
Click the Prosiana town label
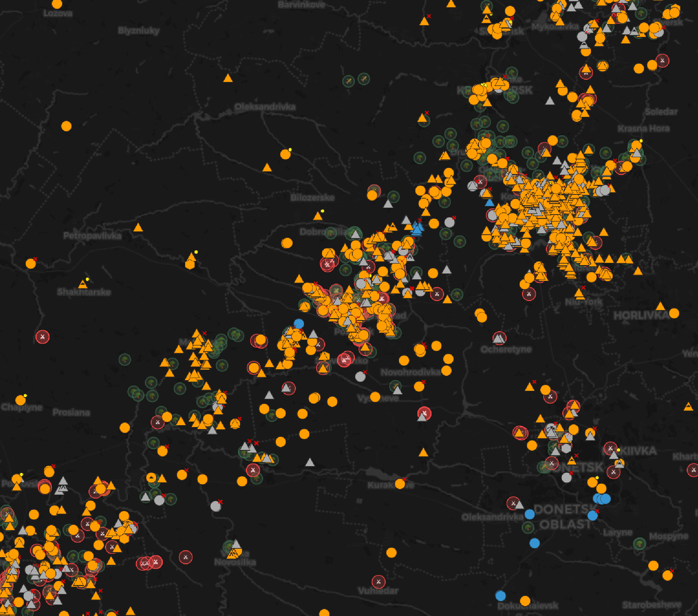(71, 412)
